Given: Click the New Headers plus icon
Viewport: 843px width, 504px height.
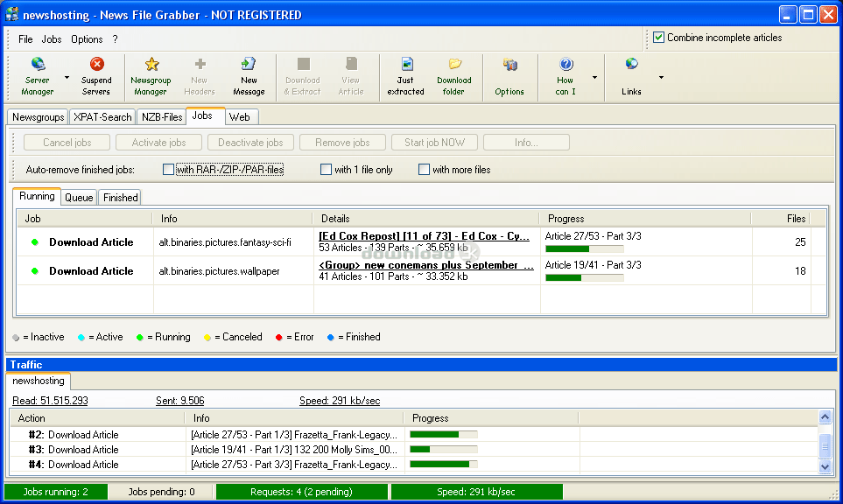Looking at the screenshot, I should coord(200,65).
